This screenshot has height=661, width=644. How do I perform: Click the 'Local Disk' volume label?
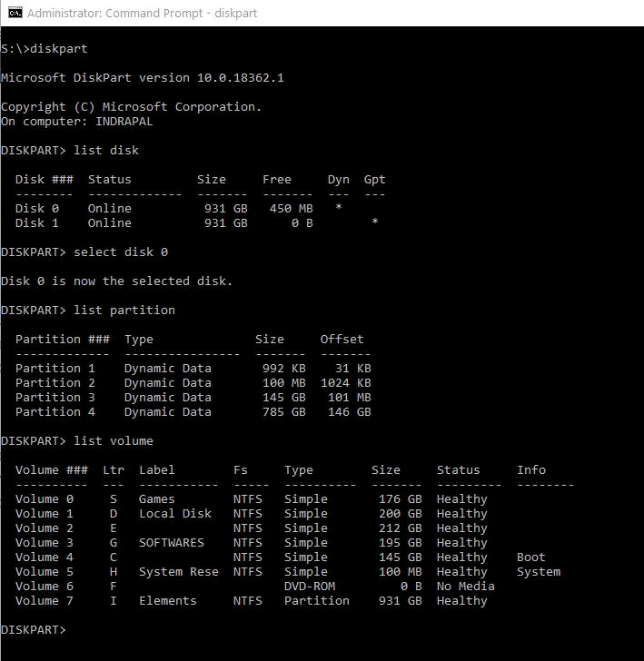[x=175, y=514]
